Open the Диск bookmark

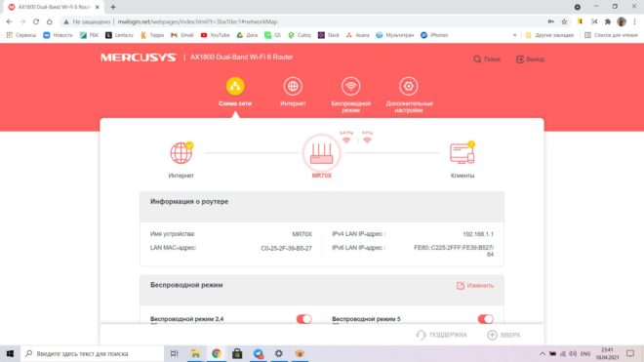click(247, 35)
